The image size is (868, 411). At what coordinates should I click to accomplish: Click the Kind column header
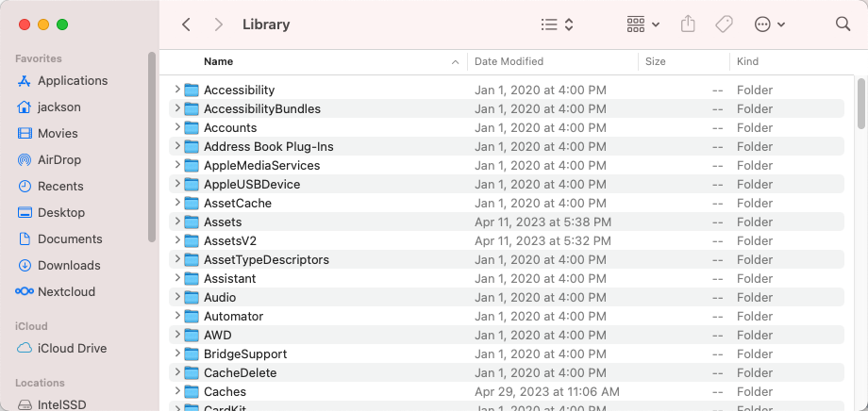tap(748, 62)
